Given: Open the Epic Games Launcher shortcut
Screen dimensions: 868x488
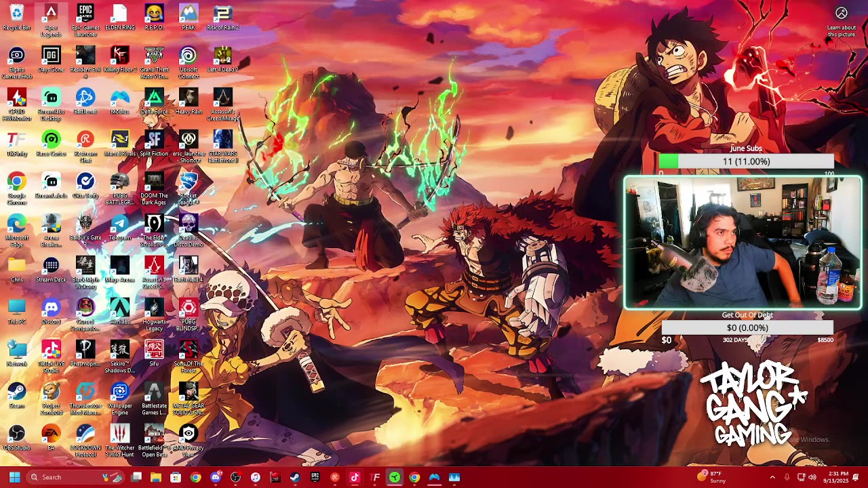Looking at the screenshot, I should [85, 20].
